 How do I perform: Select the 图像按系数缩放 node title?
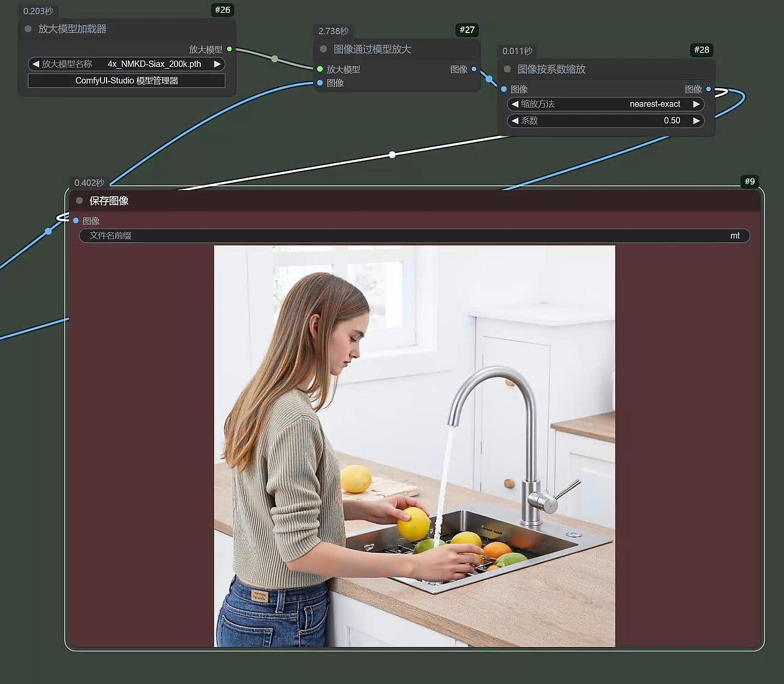(x=551, y=69)
